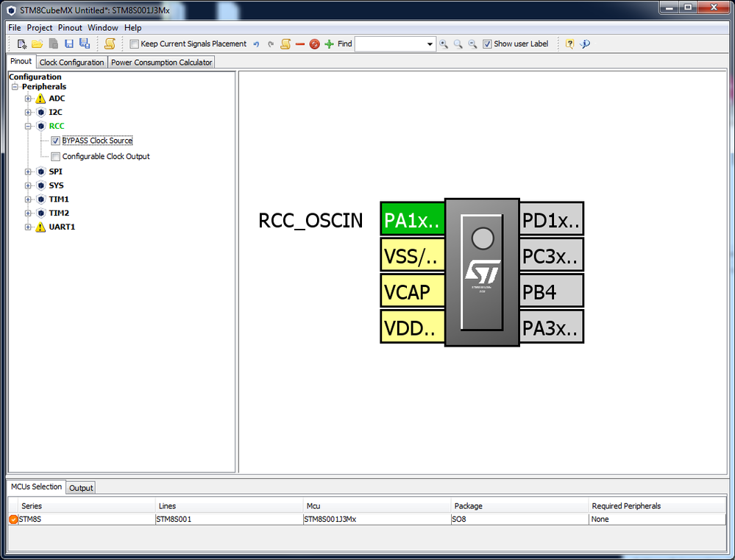Click the blue info icon at toolbar end
The width and height of the screenshot is (735, 560).
click(584, 44)
